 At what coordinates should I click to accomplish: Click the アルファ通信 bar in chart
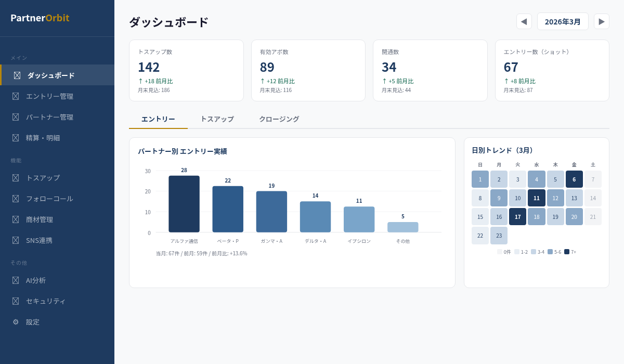coord(184,204)
